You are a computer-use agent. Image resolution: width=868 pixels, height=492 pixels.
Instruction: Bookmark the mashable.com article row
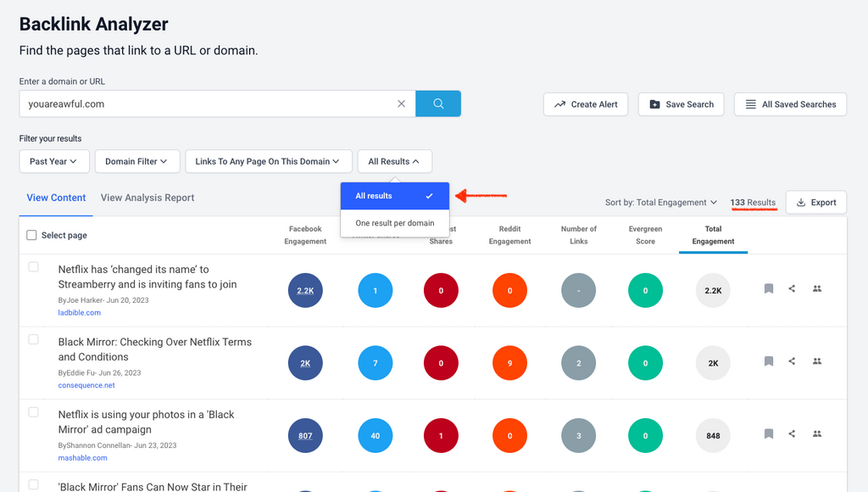[769, 434]
